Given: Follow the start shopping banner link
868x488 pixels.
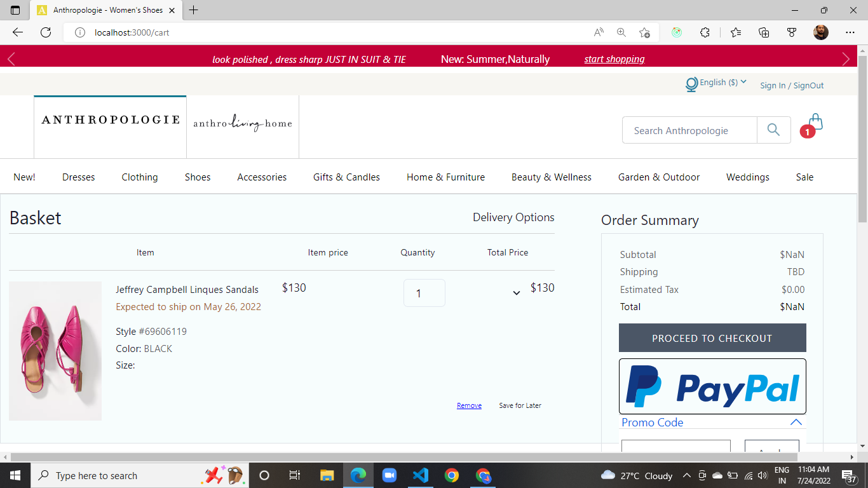Looking at the screenshot, I should [x=614, y=59].
